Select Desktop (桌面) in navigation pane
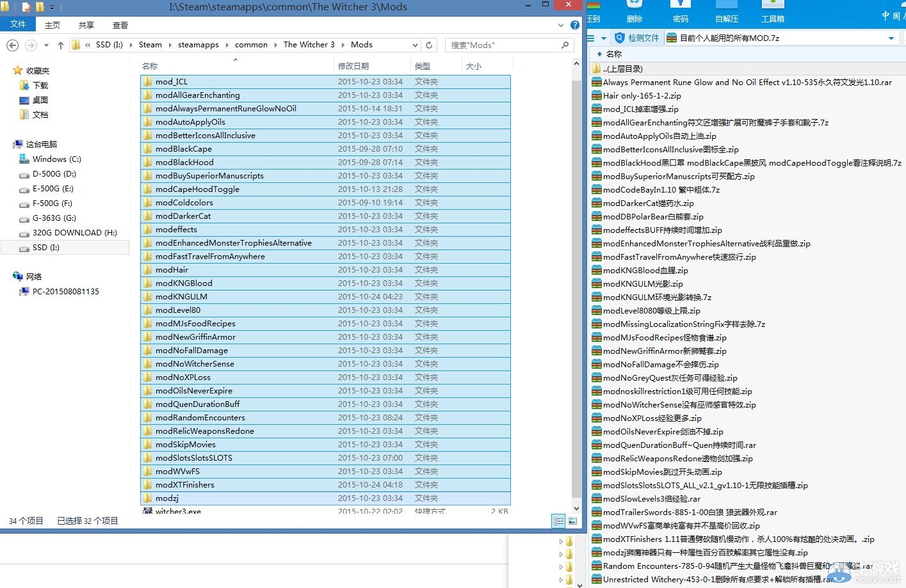906x588 pixels. [x=35, y=100]
